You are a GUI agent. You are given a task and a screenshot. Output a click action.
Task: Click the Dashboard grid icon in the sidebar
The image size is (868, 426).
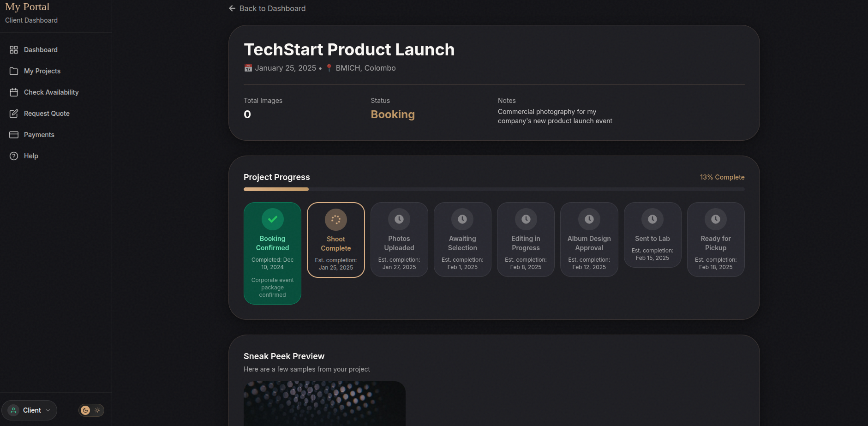coord(14,50)
